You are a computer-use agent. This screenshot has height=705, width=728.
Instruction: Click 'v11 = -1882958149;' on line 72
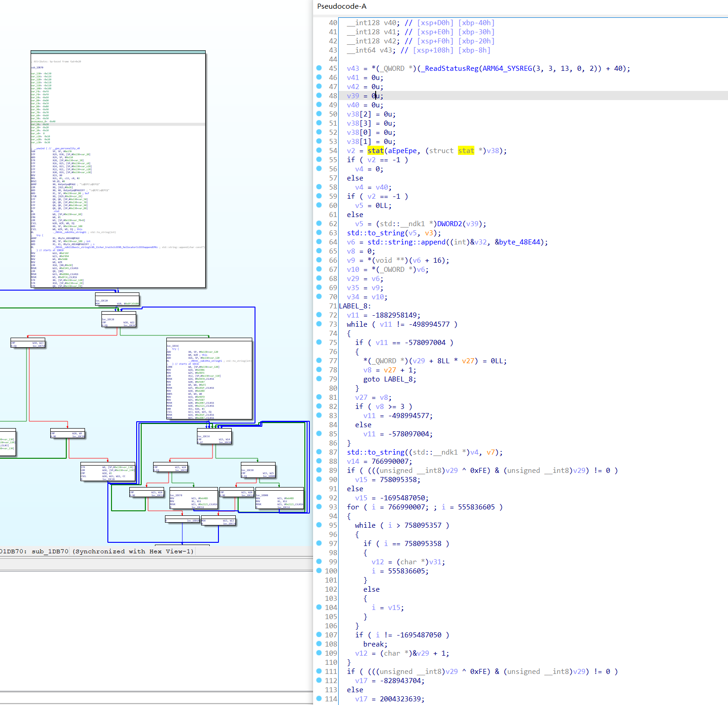coord(383,315)
